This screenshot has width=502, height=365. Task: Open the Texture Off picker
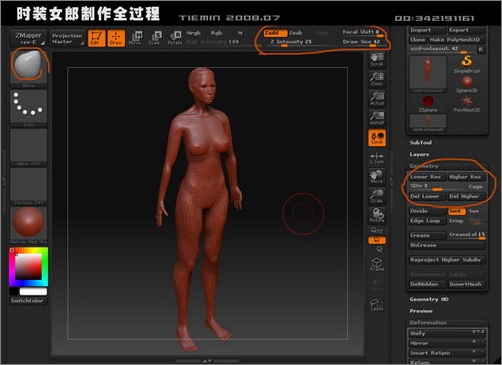click(x=28, y=185)
